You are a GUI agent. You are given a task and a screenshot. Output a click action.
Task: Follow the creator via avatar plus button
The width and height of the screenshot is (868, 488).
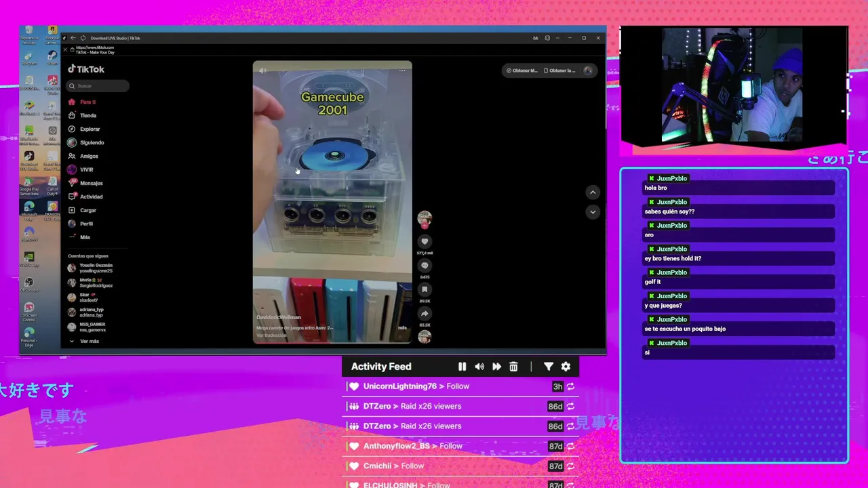(425, 226)
